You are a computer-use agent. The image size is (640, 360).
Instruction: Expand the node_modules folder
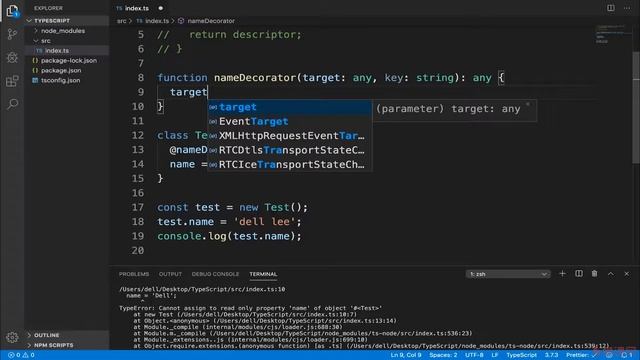click(66, 31)
